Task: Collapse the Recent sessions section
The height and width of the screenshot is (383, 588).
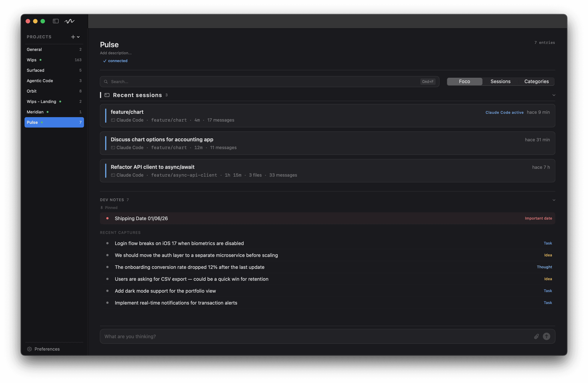Action: 554,95
